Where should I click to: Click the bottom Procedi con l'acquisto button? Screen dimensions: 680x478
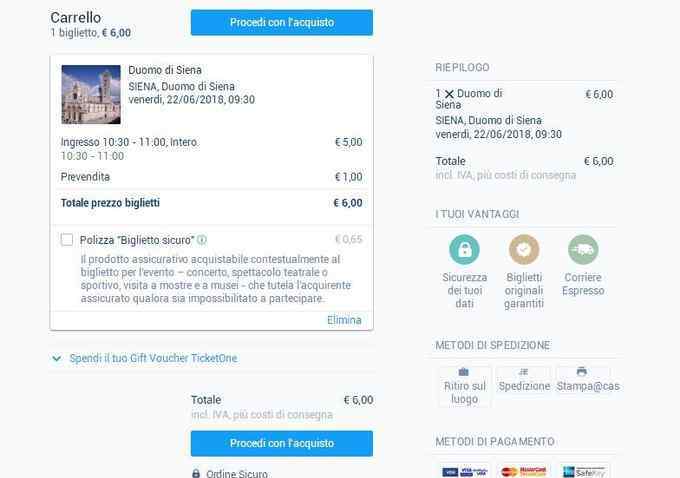(281, 443)
